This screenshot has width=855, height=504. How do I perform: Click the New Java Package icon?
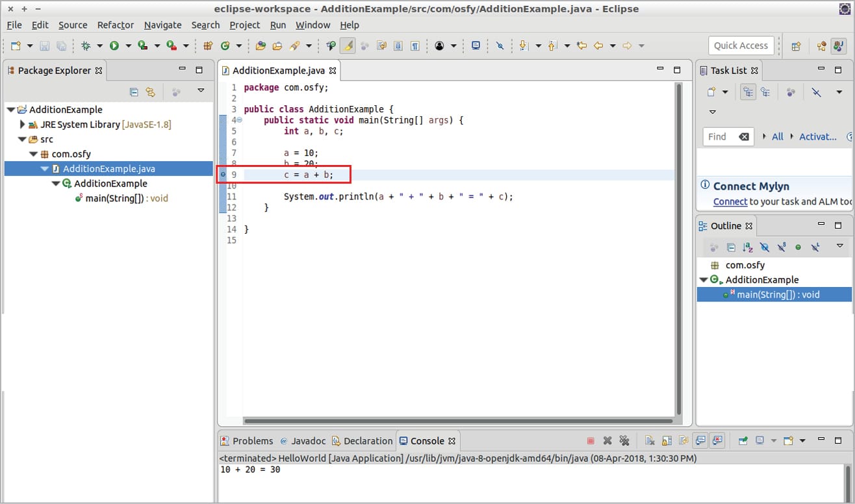pos(208,45)
